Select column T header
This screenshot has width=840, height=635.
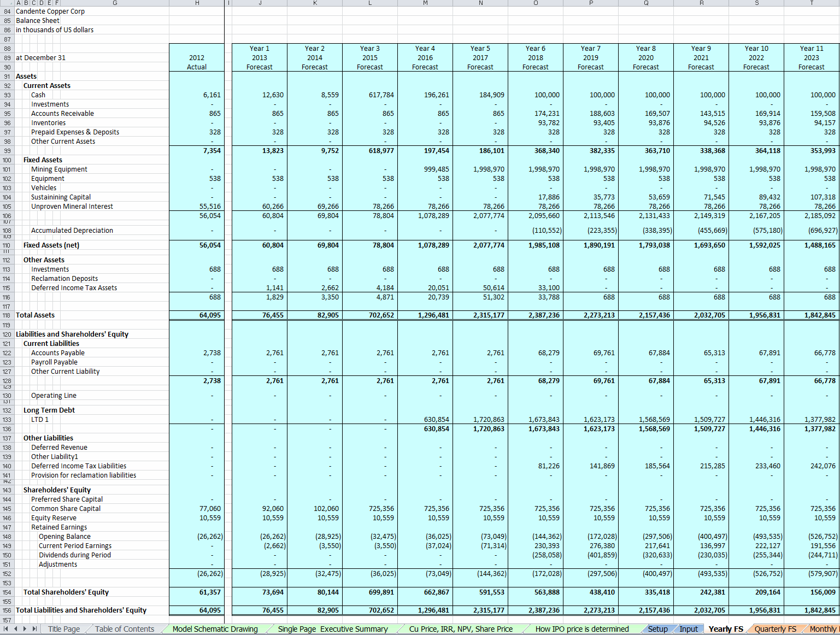[x=812, y=3]
